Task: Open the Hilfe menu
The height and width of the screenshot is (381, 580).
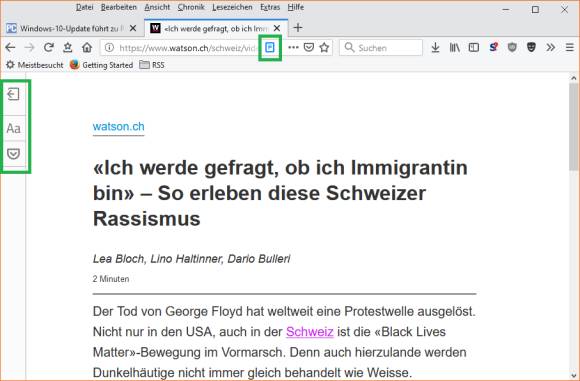Action: click(x=296, y=7)
